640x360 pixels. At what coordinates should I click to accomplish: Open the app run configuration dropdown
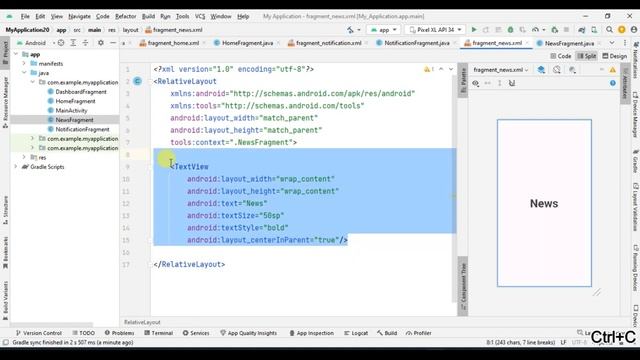tap(383, 30)
